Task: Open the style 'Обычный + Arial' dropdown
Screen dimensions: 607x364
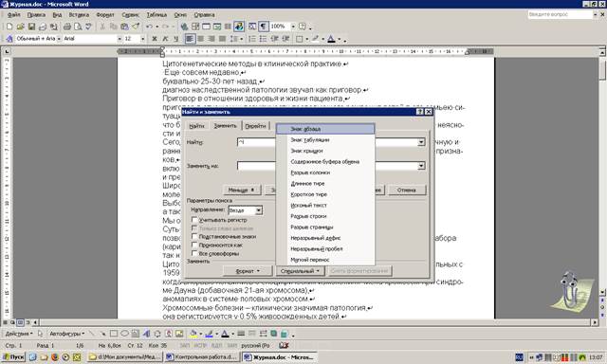Action: (59, 39)
